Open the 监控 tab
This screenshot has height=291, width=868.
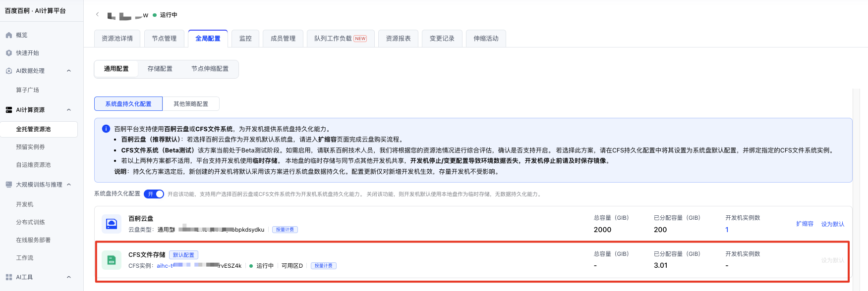(245, 39)
